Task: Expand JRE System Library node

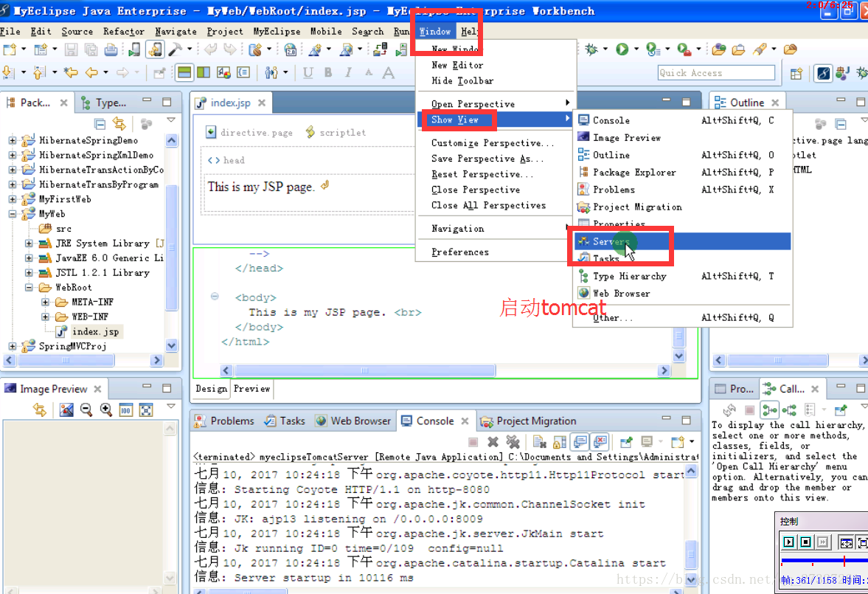Action: coord(29,244)
